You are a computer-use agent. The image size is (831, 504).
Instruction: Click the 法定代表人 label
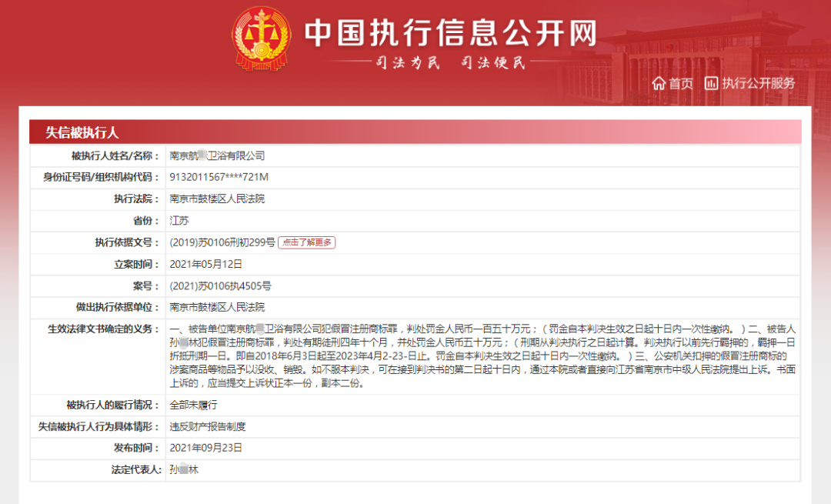(x=135, y=470)
